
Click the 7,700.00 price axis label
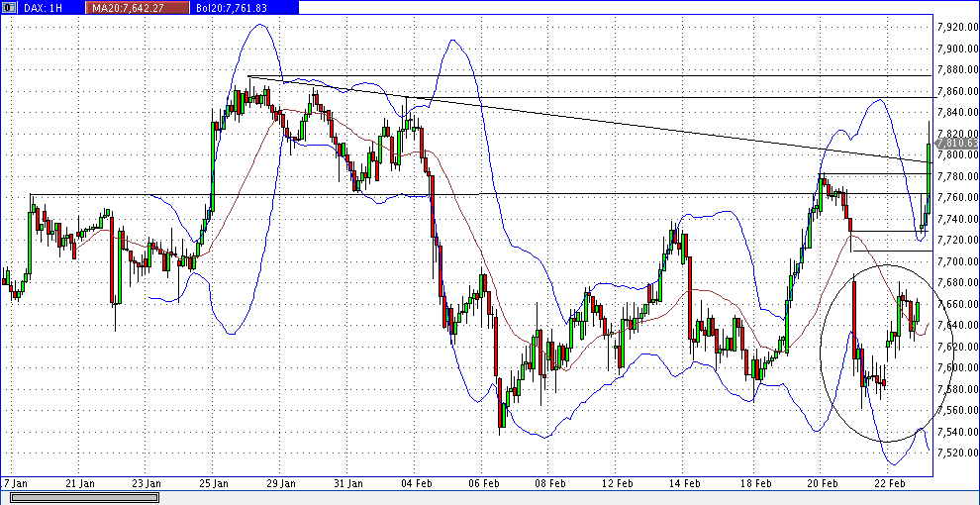(956, 260)
